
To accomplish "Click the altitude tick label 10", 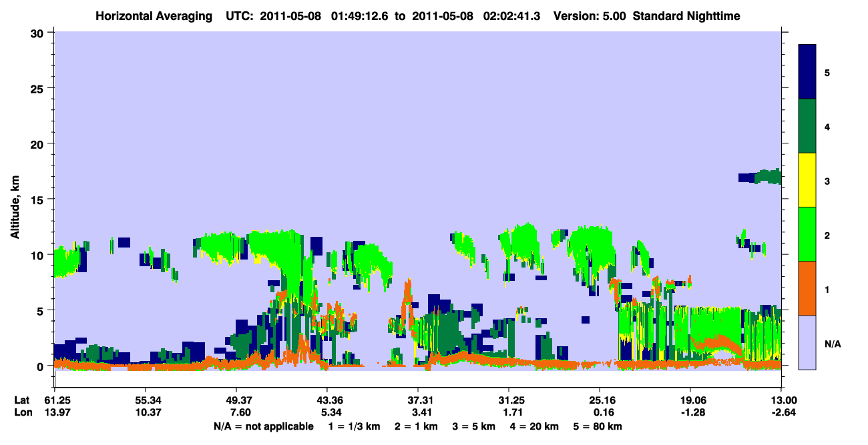I will (x=38, y=255).
